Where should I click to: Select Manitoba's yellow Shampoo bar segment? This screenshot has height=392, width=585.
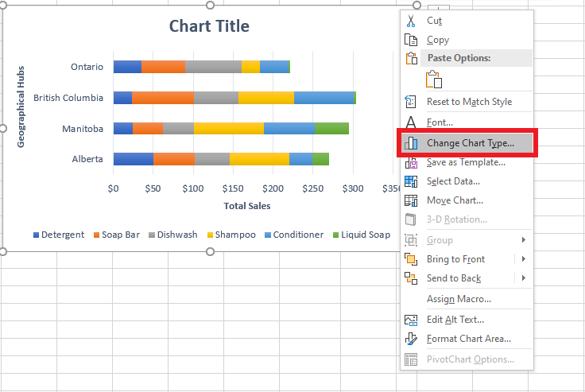[x=229, y=129]
